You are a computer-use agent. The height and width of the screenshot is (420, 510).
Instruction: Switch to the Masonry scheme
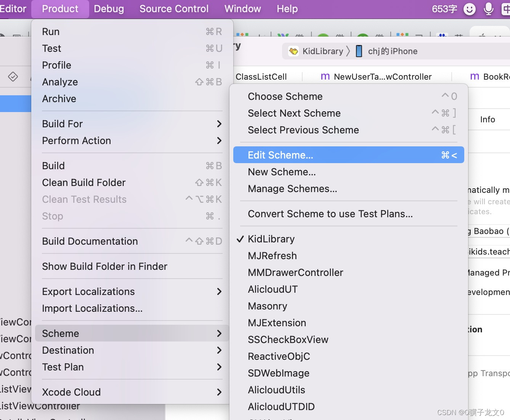(x=348, y=306)
